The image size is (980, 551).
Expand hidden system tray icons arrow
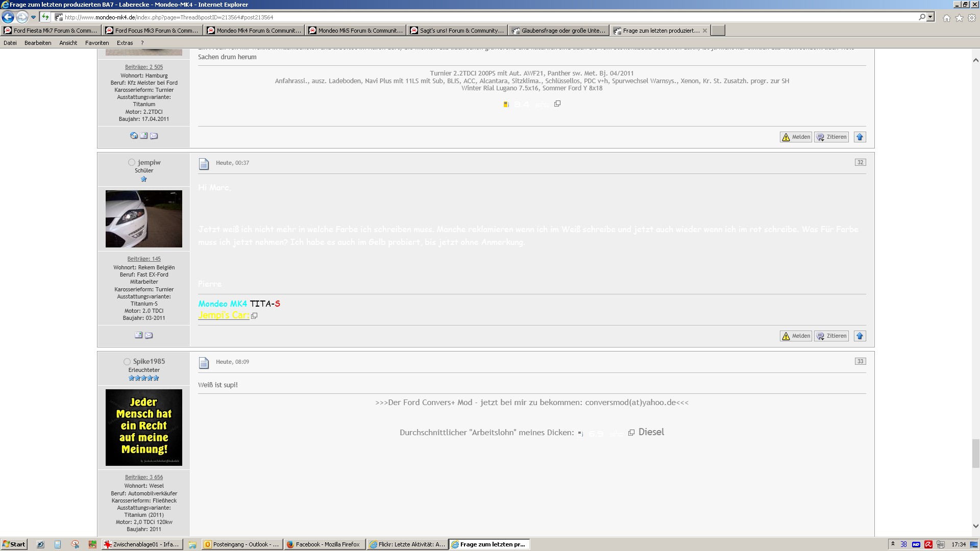(x=893, y=544)
